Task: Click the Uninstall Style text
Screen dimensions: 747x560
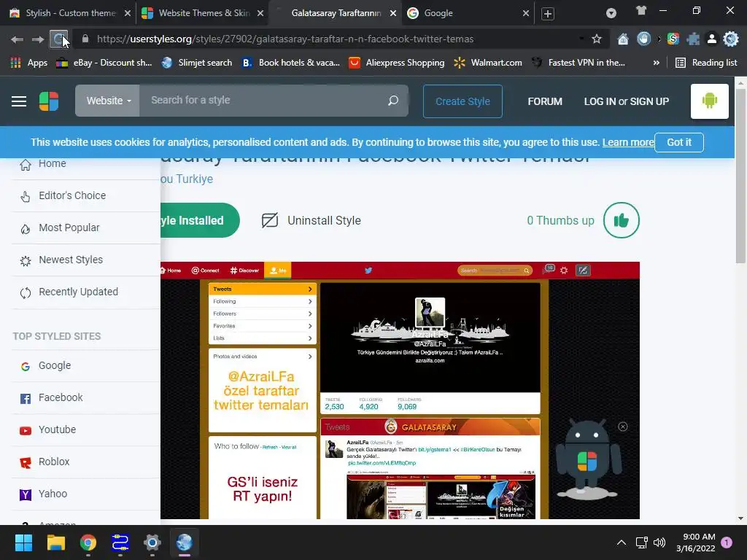Action: pos(324,220)
